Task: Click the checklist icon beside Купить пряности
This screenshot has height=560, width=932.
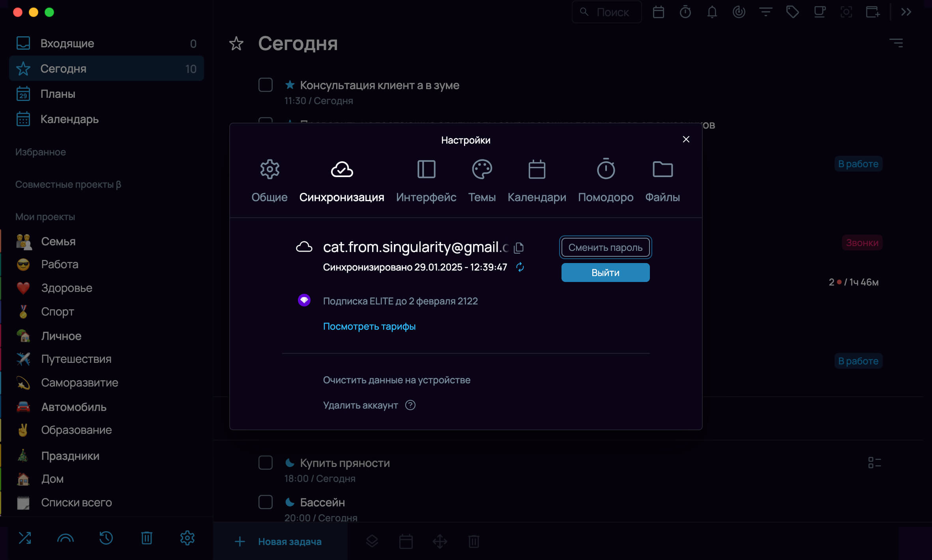Action: [x=874, y=463]
